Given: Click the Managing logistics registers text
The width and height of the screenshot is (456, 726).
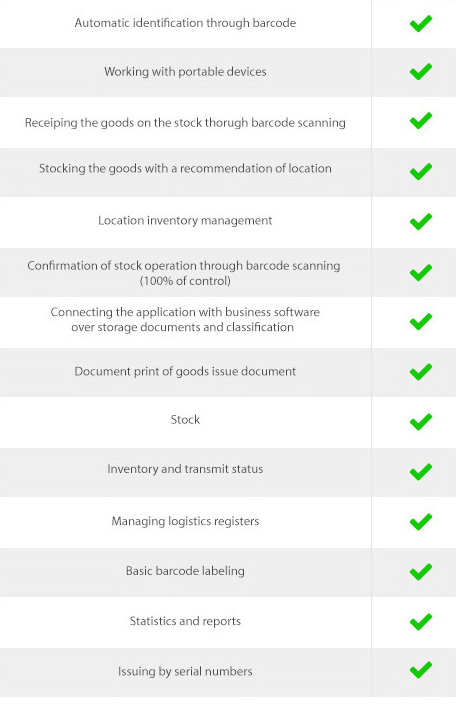Looking at the screenshot, I should [x=185, y=521].
